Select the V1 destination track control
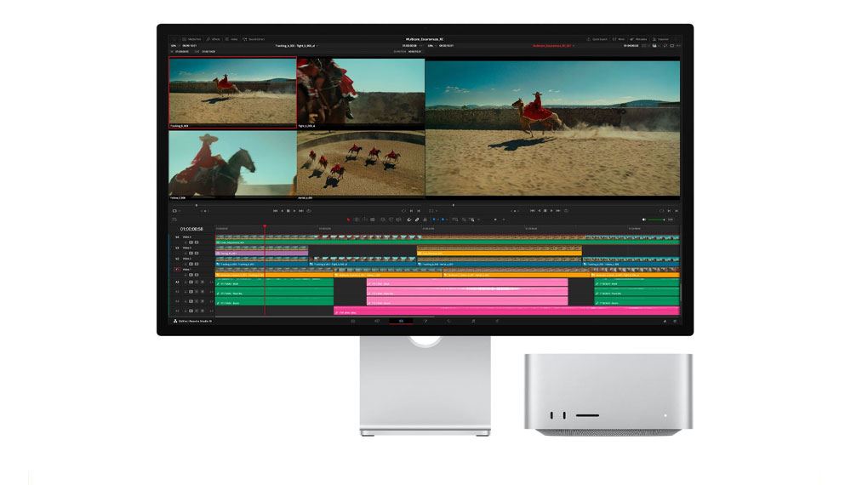 pyautogui.click(x=178, y=270)
